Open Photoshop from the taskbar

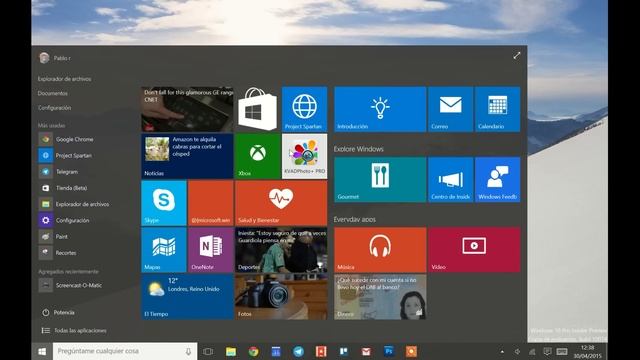(x=389, y=351)
